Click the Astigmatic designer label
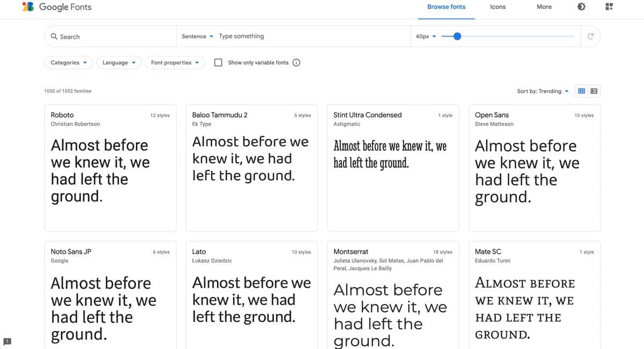 coord(347,124)
